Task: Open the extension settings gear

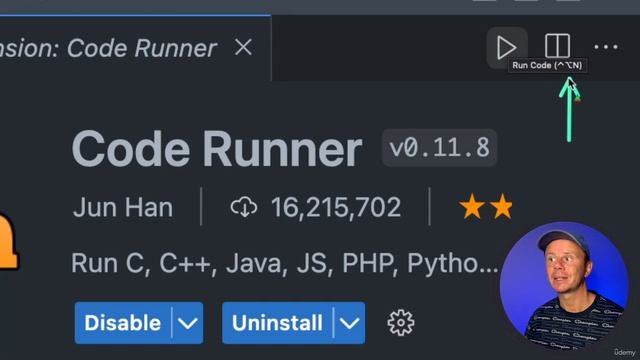Action: pyautogui.click(x=401, y=322)
